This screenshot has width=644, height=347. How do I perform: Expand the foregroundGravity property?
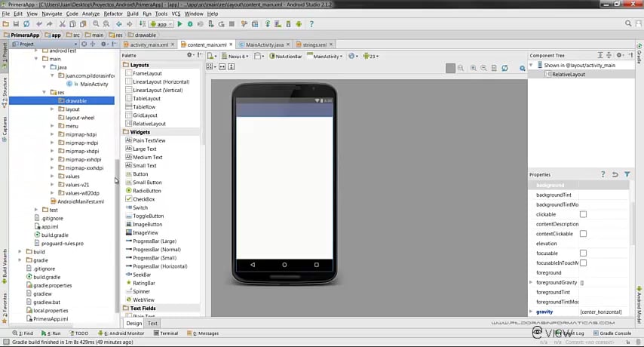tap(531, 282)
